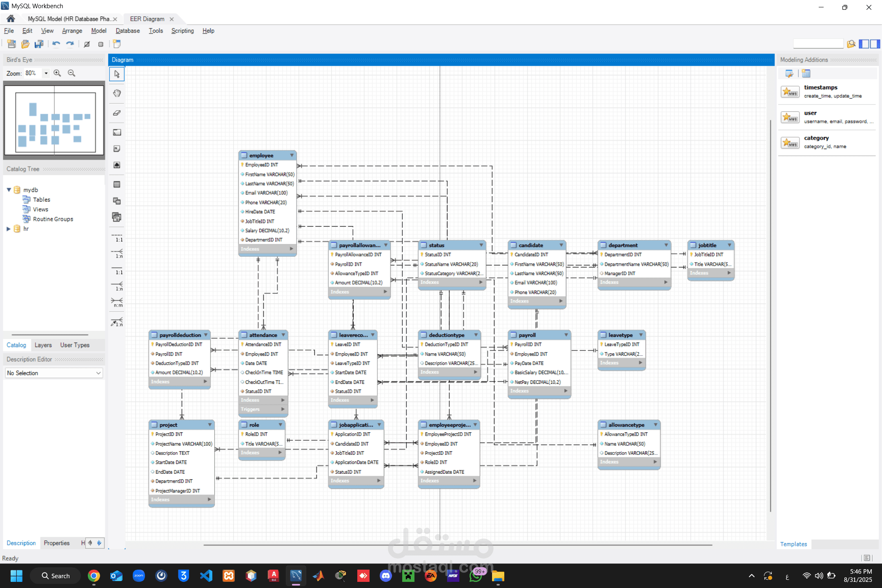Select the Tables node under mydb

pos(41,199)
